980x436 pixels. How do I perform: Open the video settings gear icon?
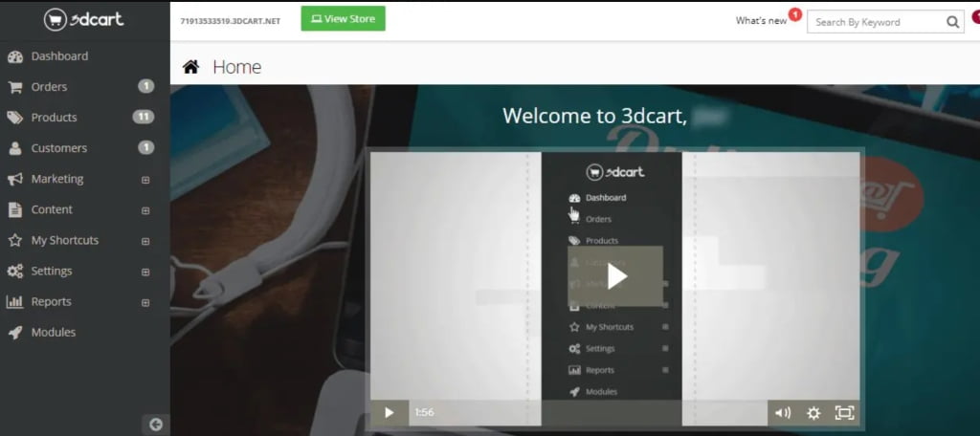(813, 413)
